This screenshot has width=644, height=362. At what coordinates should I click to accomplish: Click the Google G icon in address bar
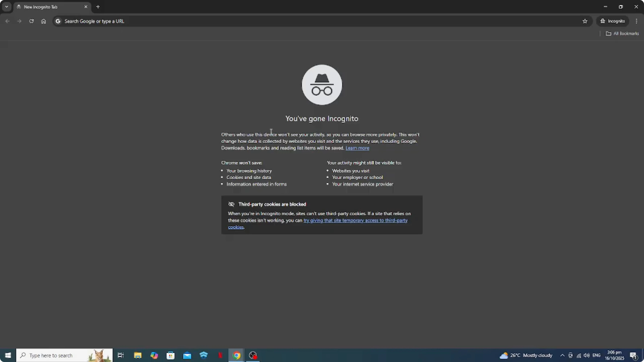point(58,21)
